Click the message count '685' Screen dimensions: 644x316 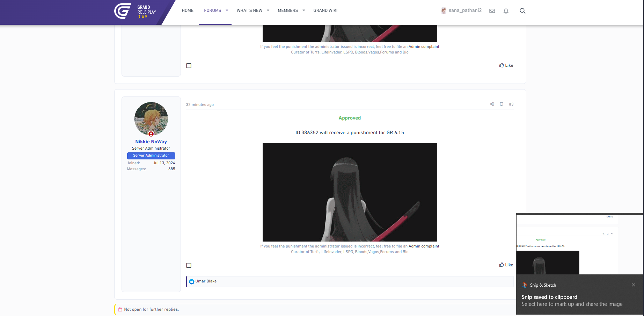[x=172, y=169]
